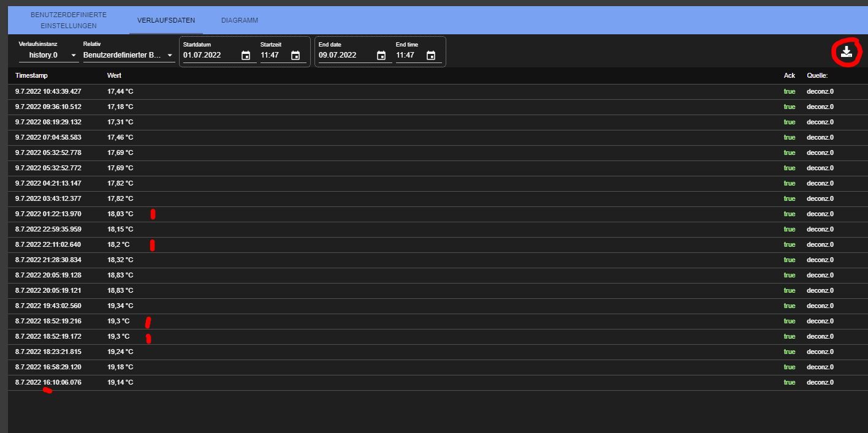The width and height of the screenshot is (868, 433).
Task: Select timestamp 8.7.2022 16:58:29.120
Action: click(48, 367)
